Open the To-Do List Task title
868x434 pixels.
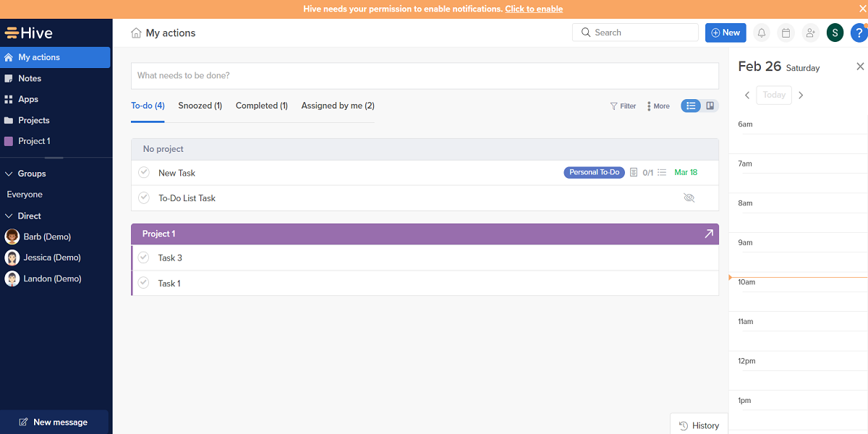(187, 198)
